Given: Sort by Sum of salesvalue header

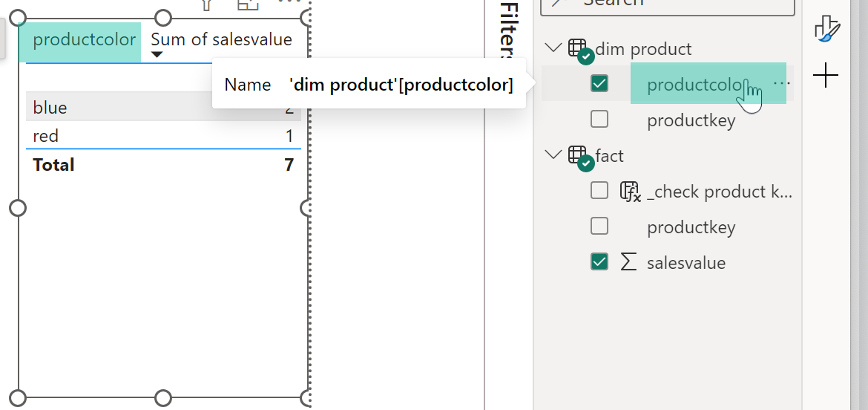Looking at the screenshot, I should tap(221, 39).
